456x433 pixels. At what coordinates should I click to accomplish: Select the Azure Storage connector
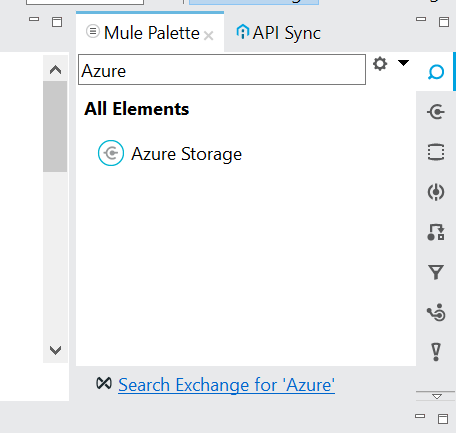click(170, 153)
